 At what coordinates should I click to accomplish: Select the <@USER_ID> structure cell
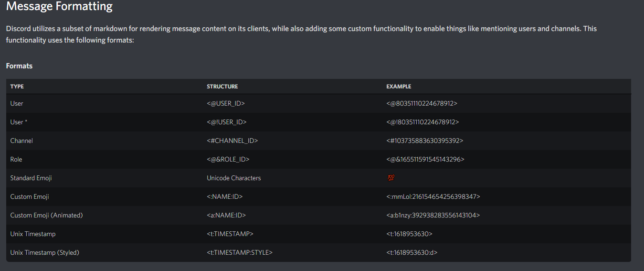tap(226, 103)
